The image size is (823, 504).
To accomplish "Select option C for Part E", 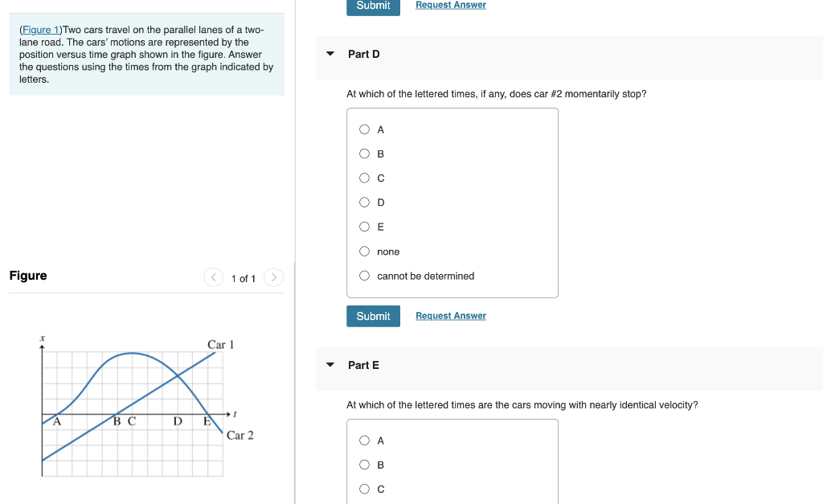I will 364,488.
